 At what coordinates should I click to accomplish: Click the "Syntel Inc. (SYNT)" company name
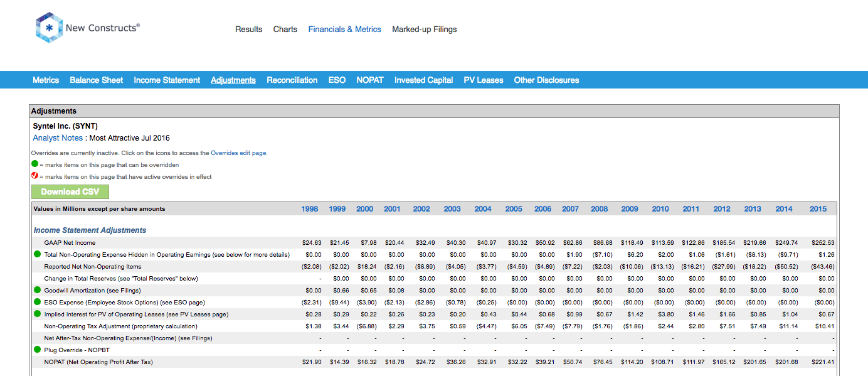tap(65, 126)
